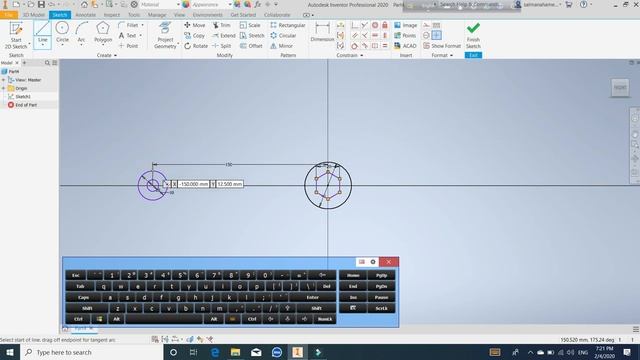Toggle Show Format option
This screenshot has height=360, width=640.
442,46
